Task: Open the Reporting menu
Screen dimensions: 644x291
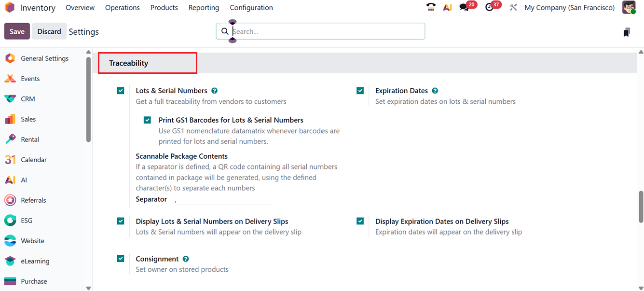Action: 204,8
